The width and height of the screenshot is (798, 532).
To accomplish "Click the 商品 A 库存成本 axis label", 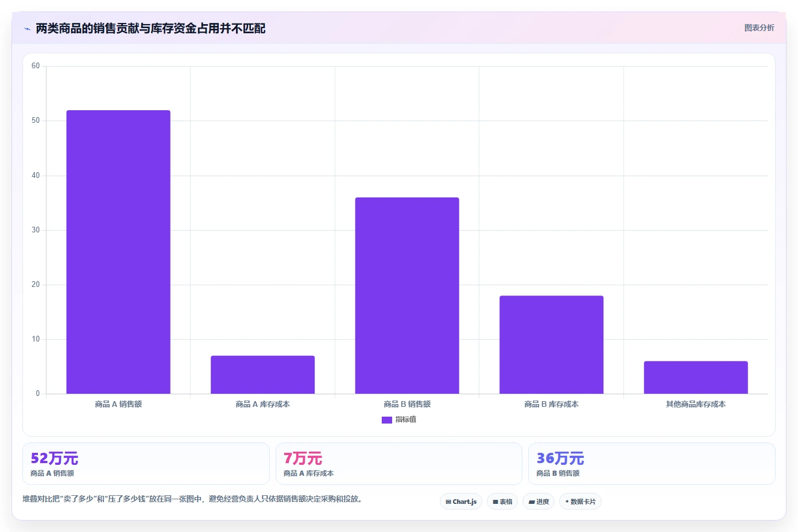I will click(262, 405).
